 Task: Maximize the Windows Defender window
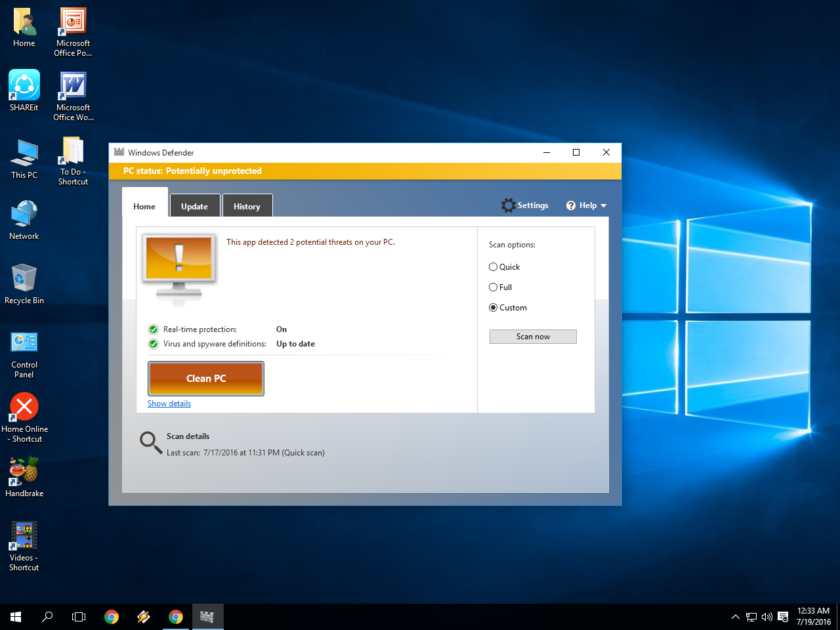tap(576, 152)
